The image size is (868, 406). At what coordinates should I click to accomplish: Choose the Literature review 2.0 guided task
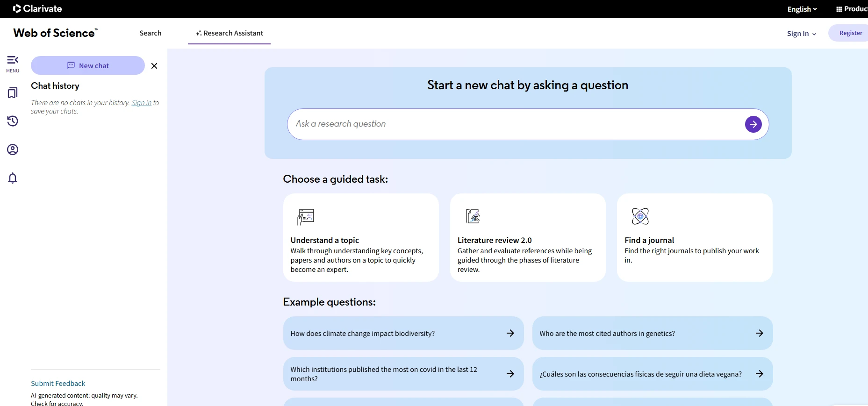tap(528, 238)
